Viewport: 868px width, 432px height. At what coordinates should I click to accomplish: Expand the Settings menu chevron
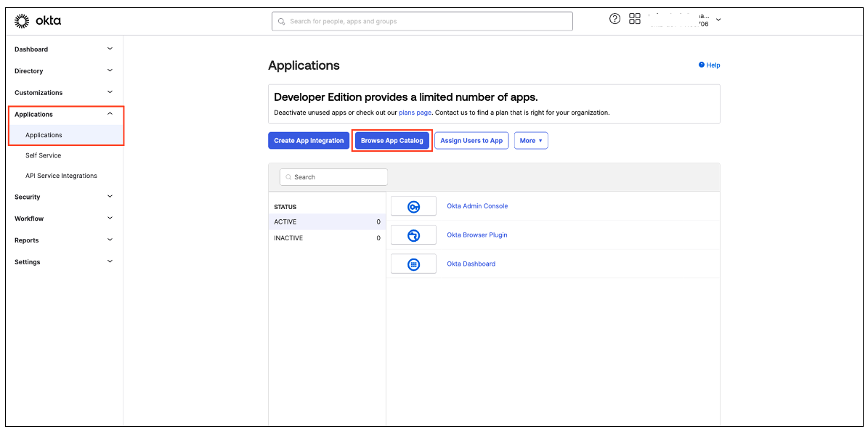point(110,261)
